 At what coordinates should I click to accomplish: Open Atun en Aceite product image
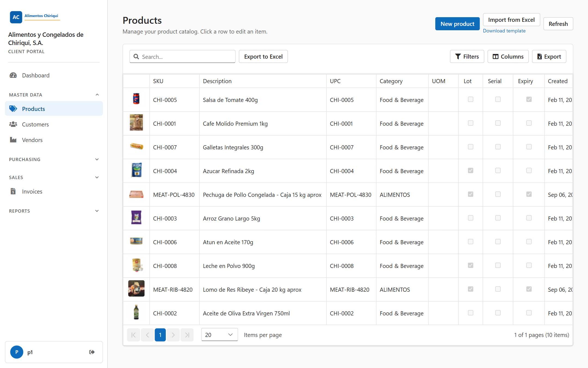coord(136,241)
